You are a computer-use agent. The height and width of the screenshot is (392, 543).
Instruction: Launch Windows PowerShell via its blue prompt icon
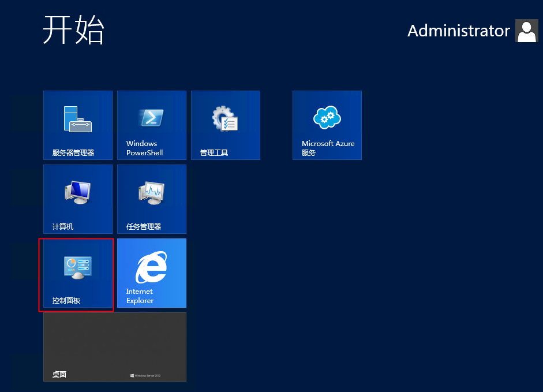coord(151,118)
